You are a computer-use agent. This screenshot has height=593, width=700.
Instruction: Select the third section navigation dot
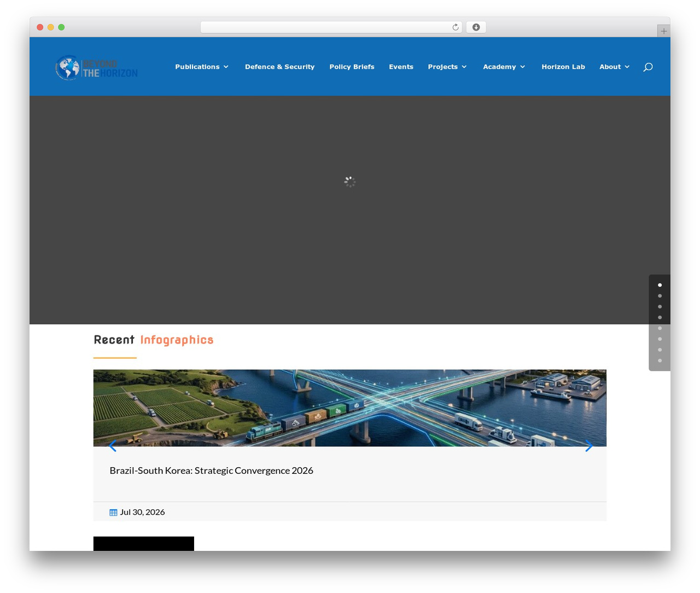660,307
